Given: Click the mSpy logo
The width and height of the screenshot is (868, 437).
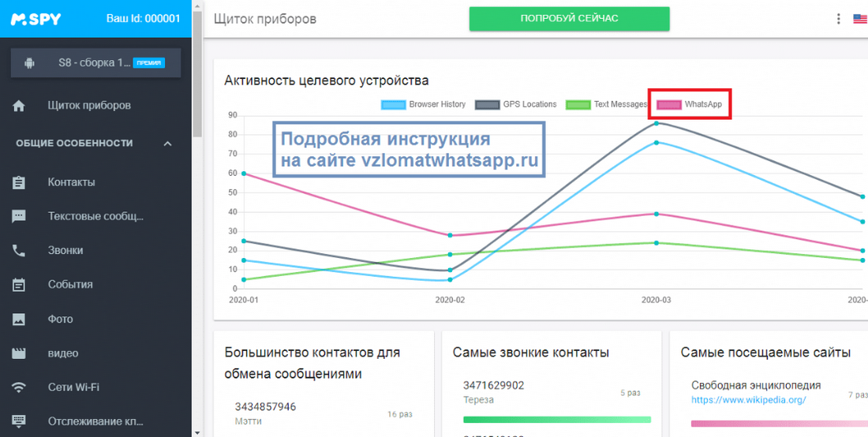Looking at the screenshot, I should pos(36,19).
